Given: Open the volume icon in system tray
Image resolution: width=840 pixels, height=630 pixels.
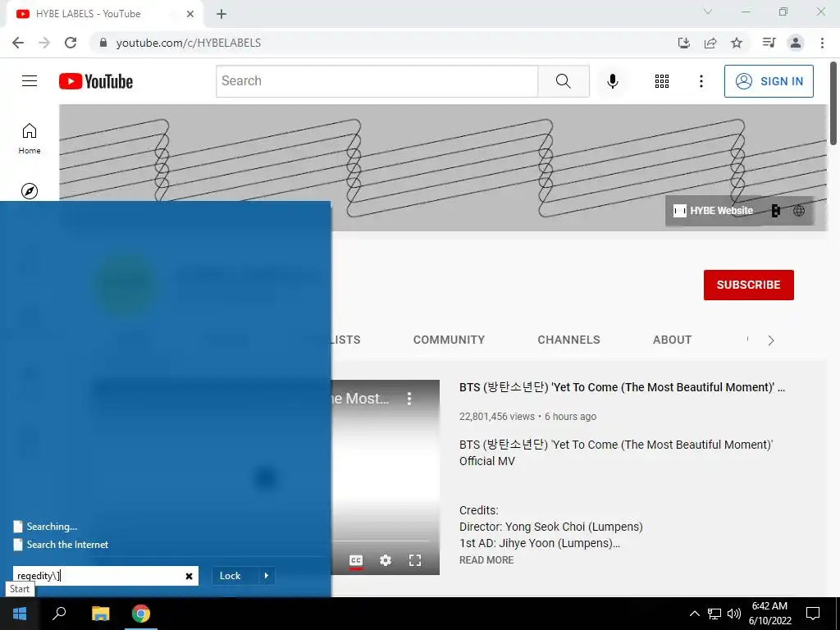Looking at the screenshot, I should [x=733, y=614].
